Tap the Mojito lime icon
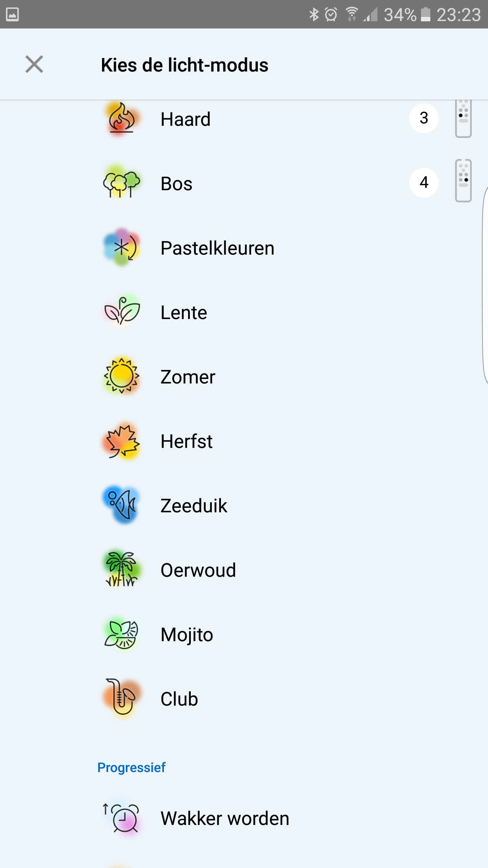Image resolution: width=488 pixels, height=868 pixels. 121,634
